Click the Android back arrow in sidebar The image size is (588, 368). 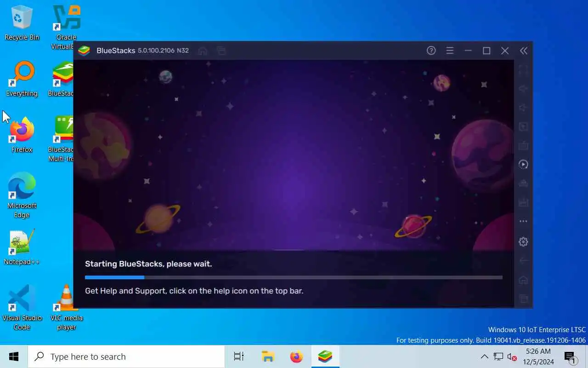523,260
